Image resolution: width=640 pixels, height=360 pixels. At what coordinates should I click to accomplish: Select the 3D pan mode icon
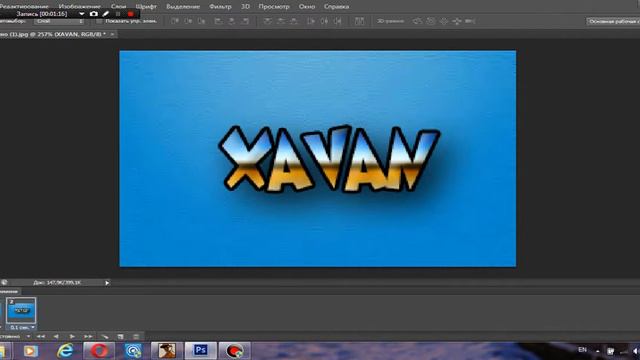point(444,21)
